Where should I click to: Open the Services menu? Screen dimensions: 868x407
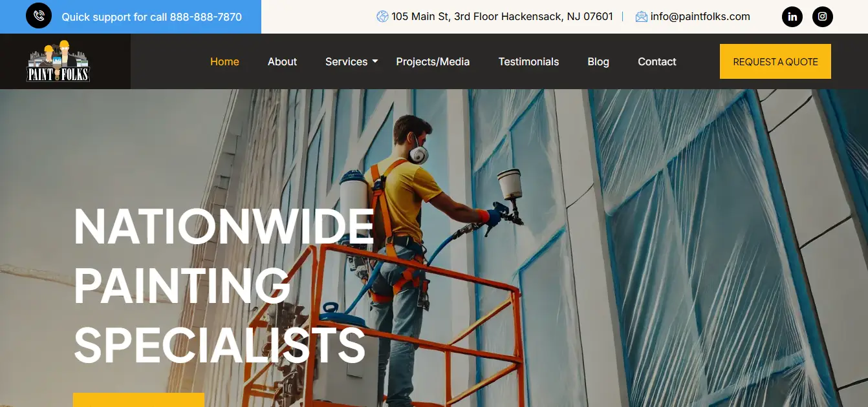click(x=346, y=61)
